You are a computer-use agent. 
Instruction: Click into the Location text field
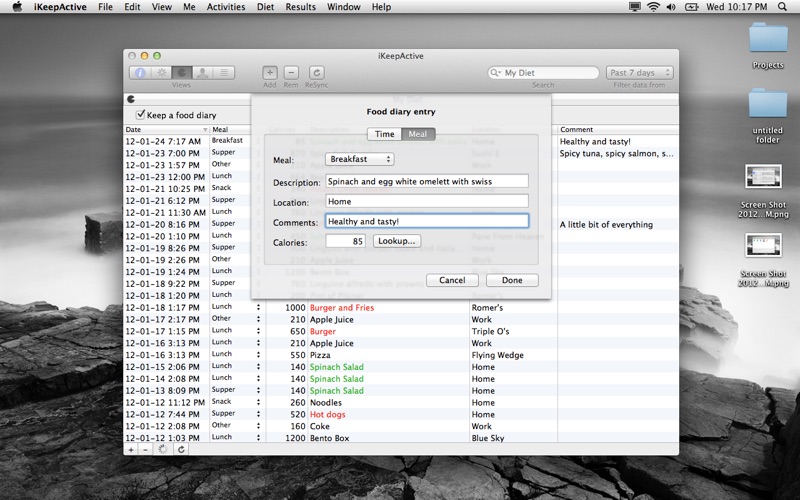point(427,201)
